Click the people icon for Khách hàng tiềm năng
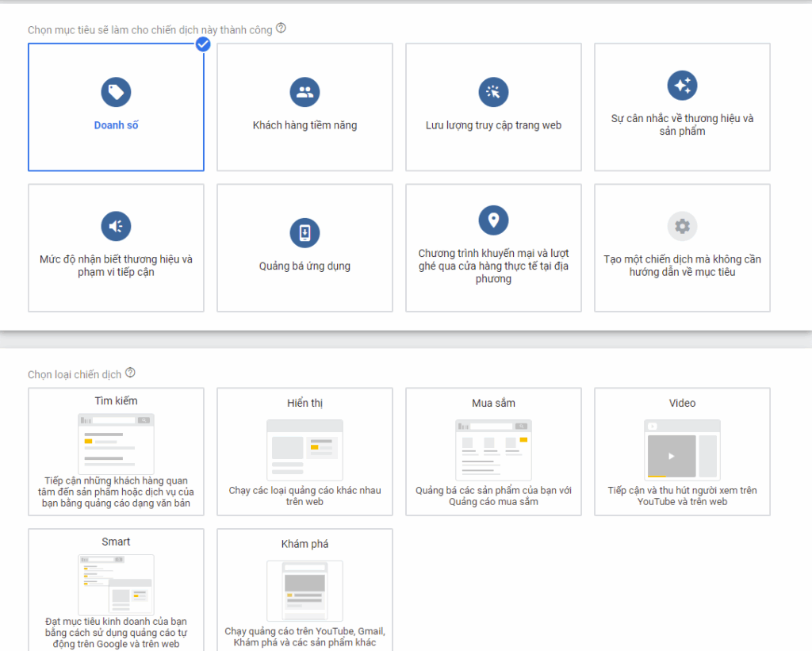 (304, 90)
